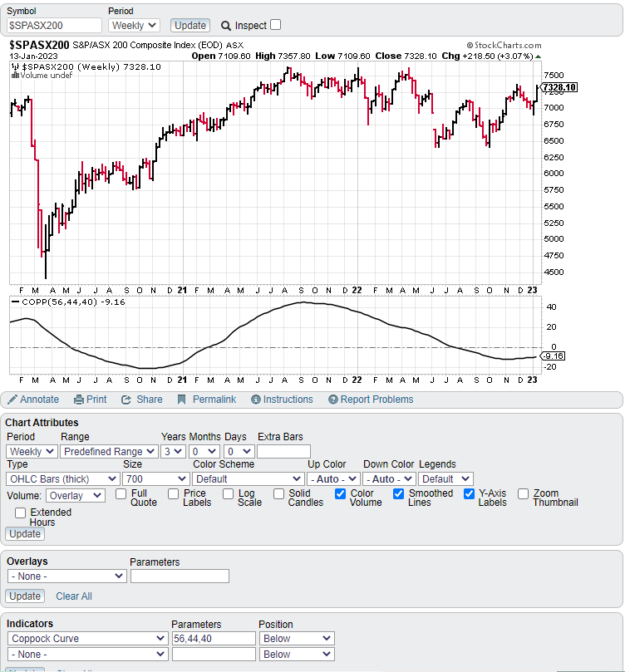The image size is (625, 672).
Task: Open Coppock Curve Position Below dropdown
Action: pyautogui.click(x=297, y=638)
